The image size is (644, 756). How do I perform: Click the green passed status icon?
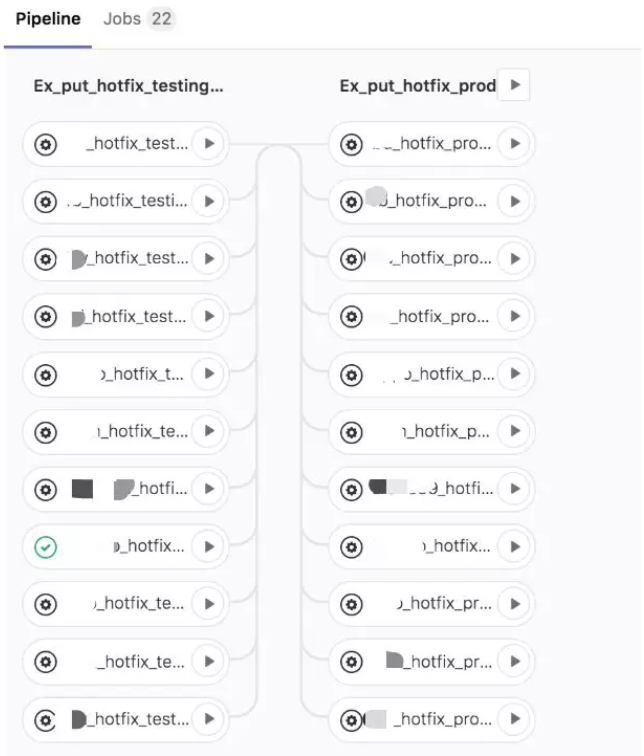46,547
